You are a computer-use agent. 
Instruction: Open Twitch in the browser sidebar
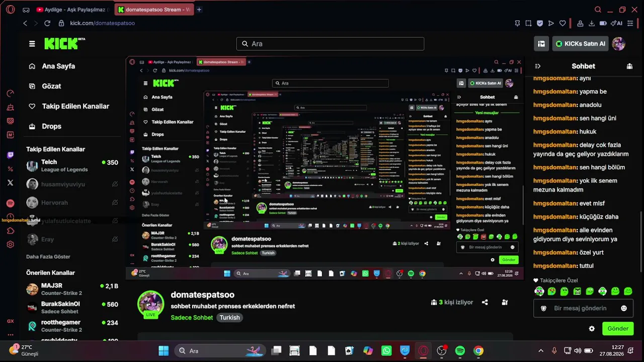[x=11, y=155]
